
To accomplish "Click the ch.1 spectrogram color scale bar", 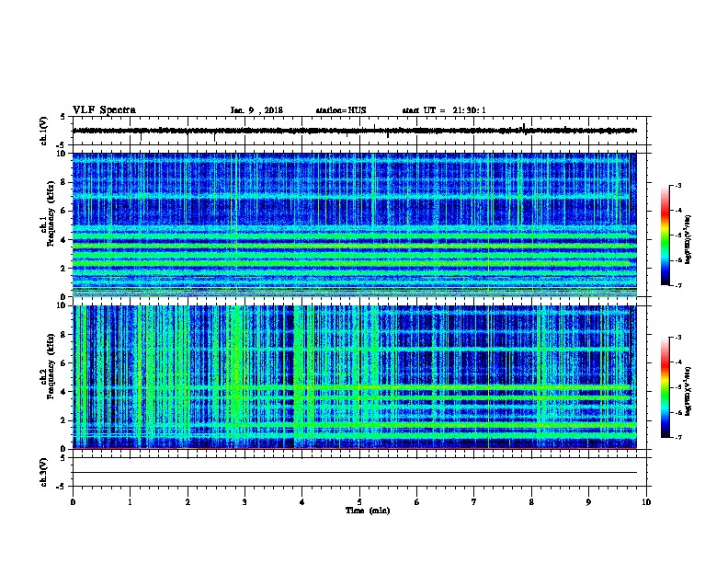I will tap(665, 236).
